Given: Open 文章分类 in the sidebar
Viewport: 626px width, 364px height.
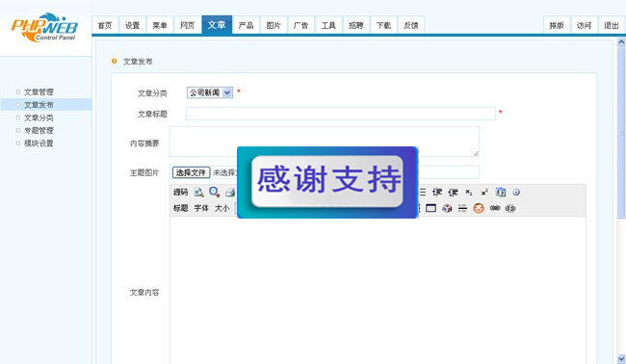Looking at the screenshot, I should [39, 117].
